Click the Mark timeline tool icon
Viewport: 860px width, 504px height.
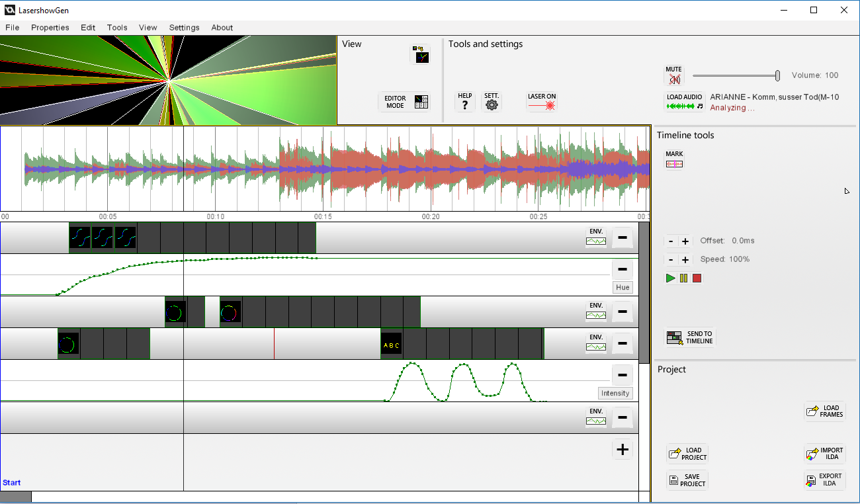coord(674,159)
